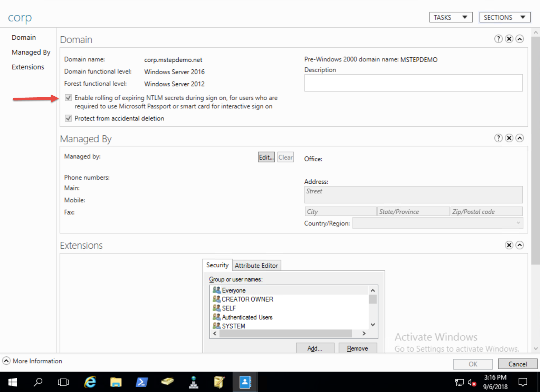Viewport: 540px width, 392px height.
Task: Click the Managed By help question-mark icon
Action: pos(498,138)
